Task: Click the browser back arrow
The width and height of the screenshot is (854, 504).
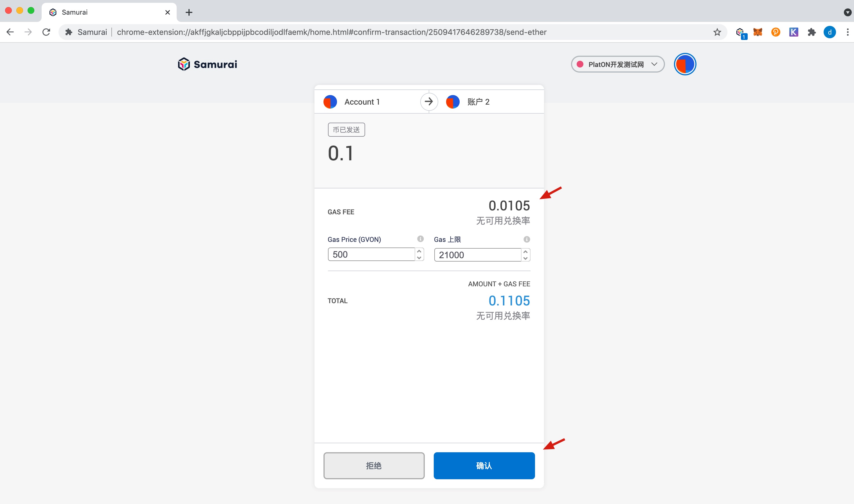Action: [x=10, y=32]
